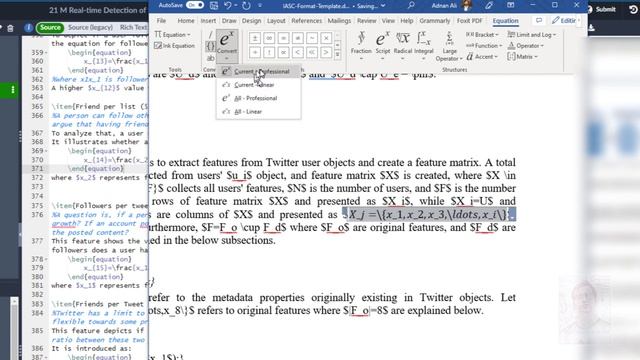Click the Convert e^x button
Image resolution: width=640 pixels, height=360 pixels.
click(x=227, y=46)
